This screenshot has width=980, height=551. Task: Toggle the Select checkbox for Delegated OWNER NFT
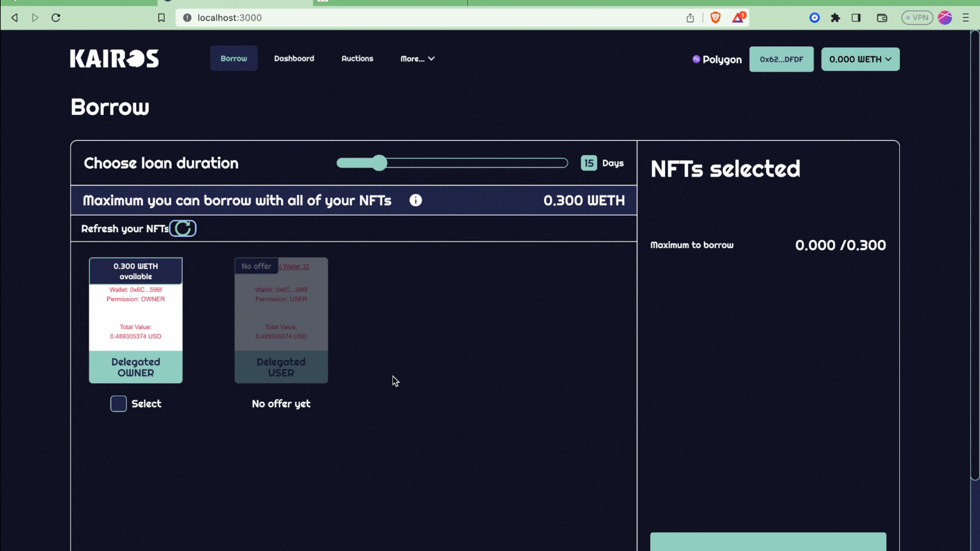[x=119, y=404]
